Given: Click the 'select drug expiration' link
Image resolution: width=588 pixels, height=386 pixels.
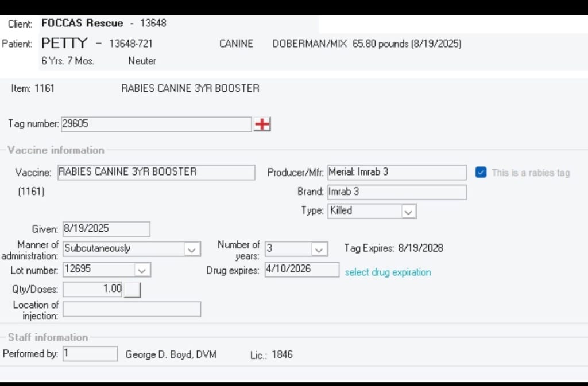Looking at the screenshot, I should click(388, 272).
